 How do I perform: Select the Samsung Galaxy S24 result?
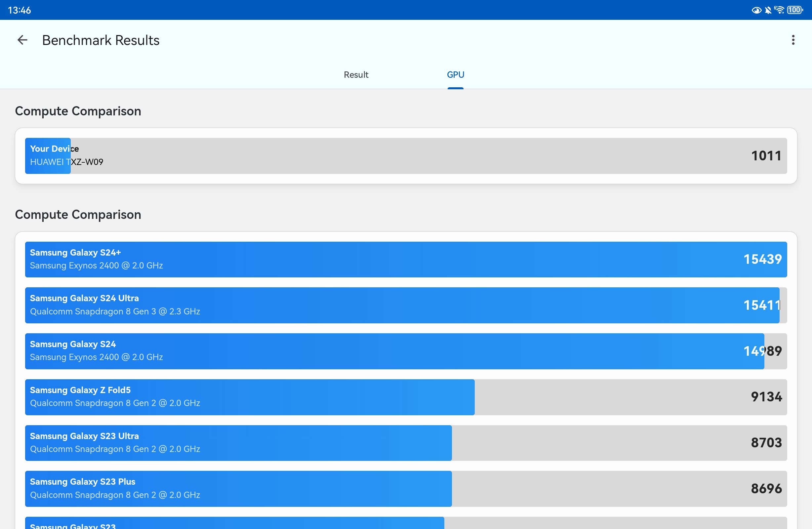click(x=406, y=351)
